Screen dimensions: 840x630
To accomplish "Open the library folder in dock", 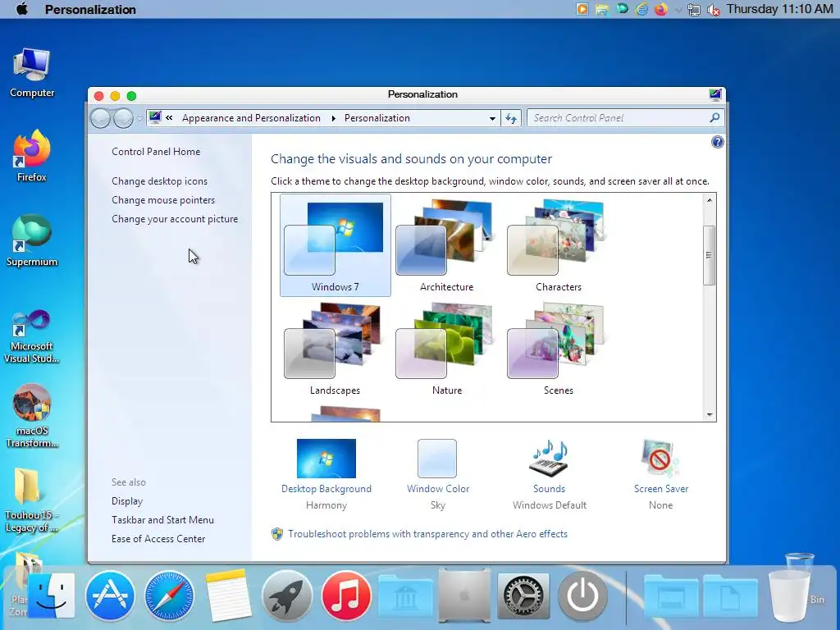I will click(405, 596).
